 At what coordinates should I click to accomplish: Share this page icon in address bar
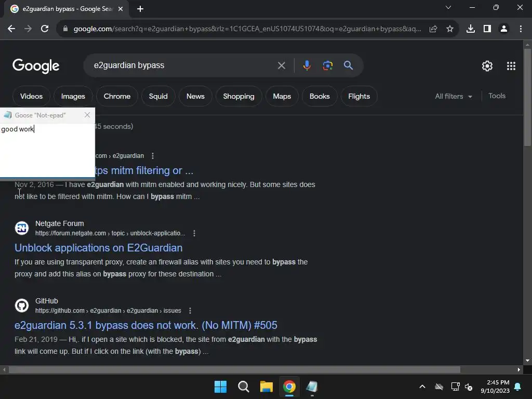click(433, 29)
